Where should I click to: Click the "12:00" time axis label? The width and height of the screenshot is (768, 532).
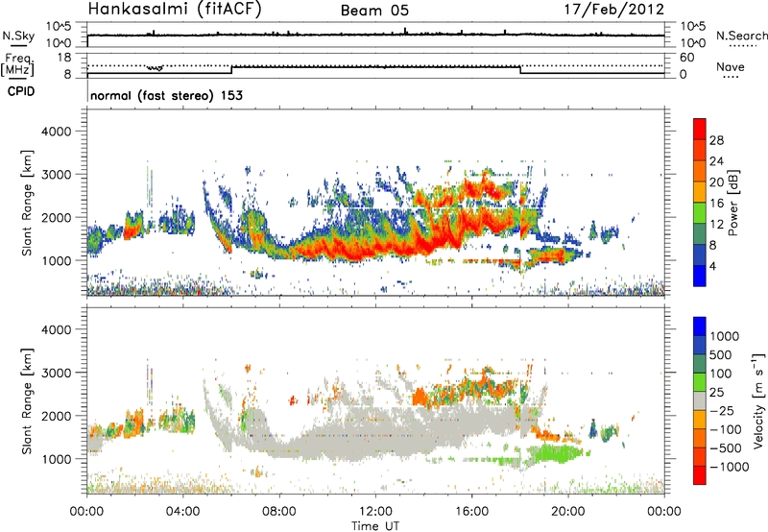click(375, 512)
